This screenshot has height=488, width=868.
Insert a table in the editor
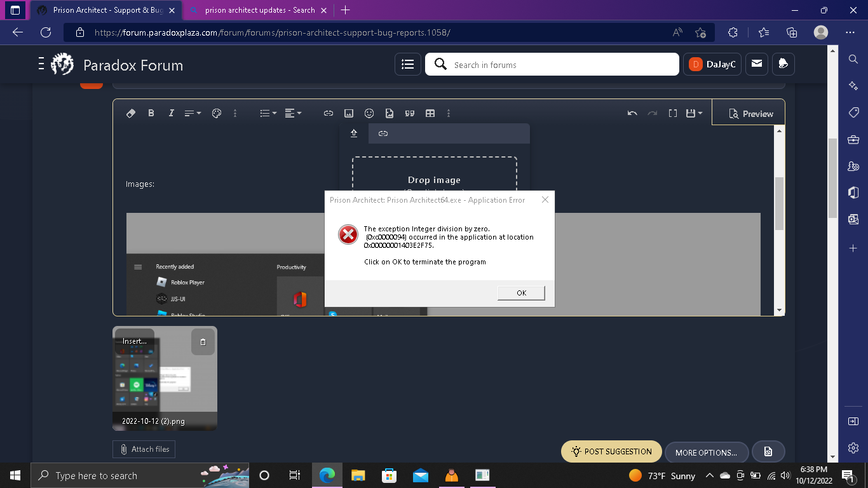coord(430,113)
